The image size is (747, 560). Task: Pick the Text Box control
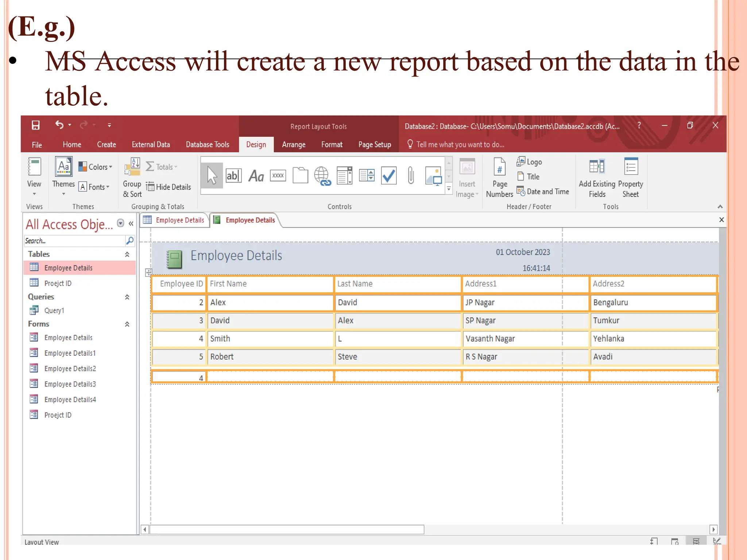(233, 176)
